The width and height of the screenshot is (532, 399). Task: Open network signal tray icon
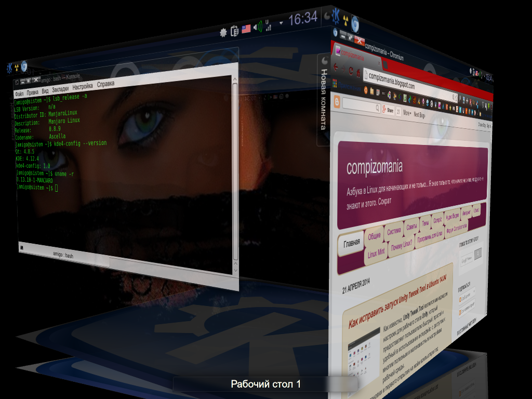tap(269, 25)
